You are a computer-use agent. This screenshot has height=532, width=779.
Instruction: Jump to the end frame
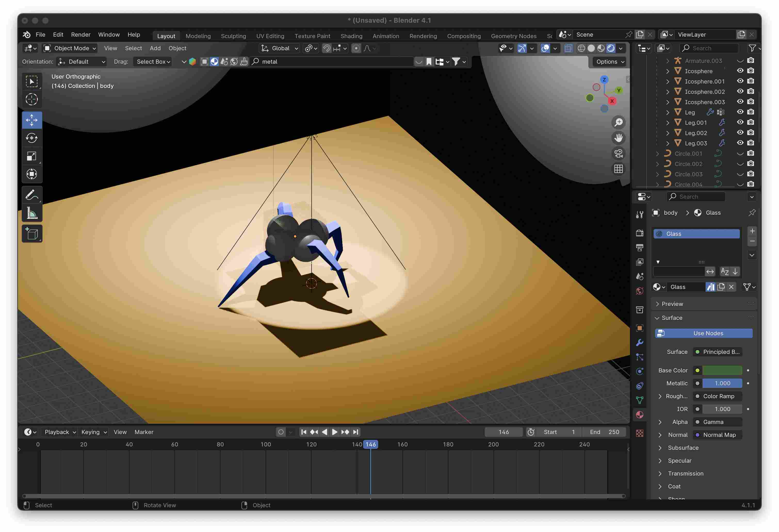click(x=356, y=432)
